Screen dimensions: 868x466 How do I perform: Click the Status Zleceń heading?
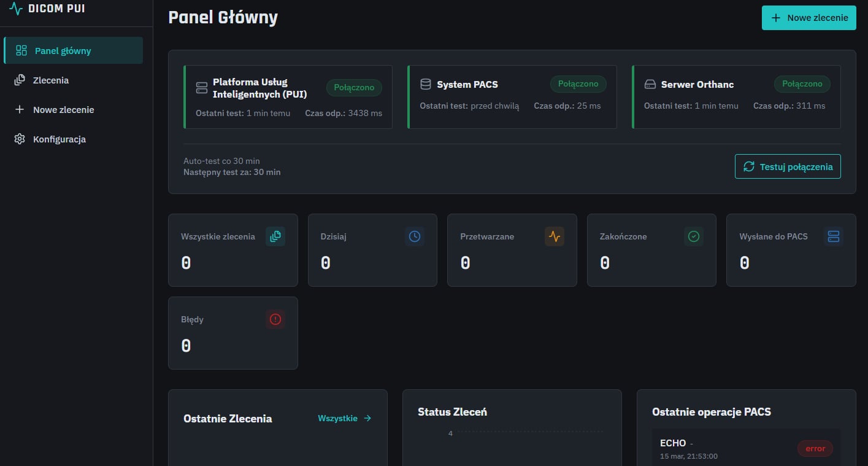pyautogui.click(x=452, y=412)
